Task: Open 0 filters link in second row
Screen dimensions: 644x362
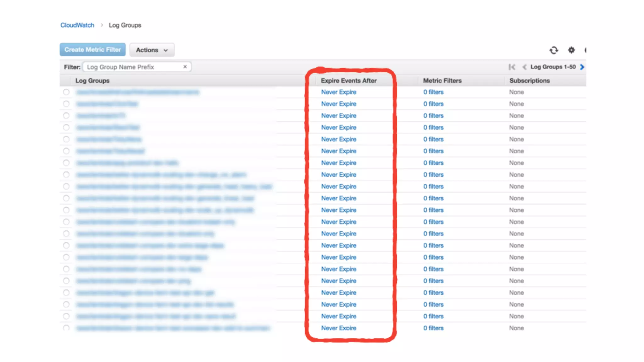Action: coord(433,104)
